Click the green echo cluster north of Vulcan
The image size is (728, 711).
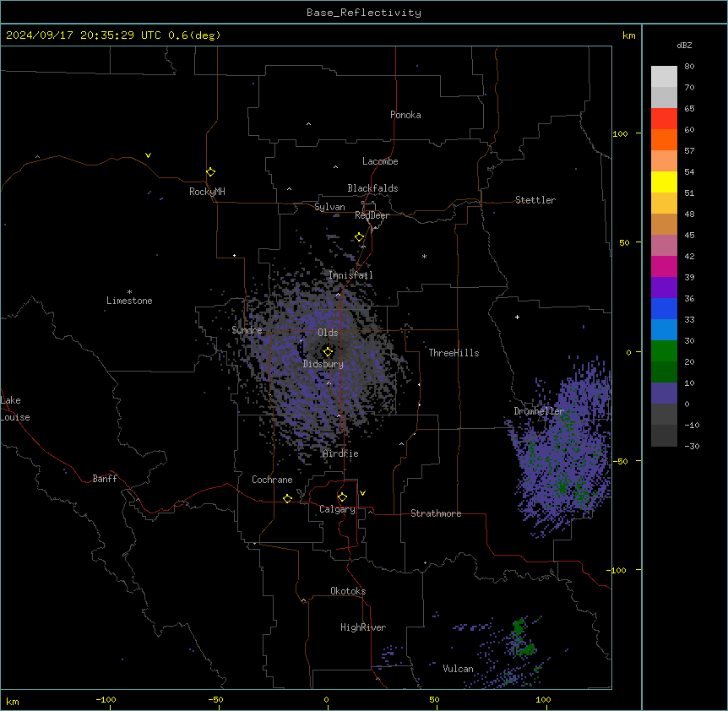[523, 637]
